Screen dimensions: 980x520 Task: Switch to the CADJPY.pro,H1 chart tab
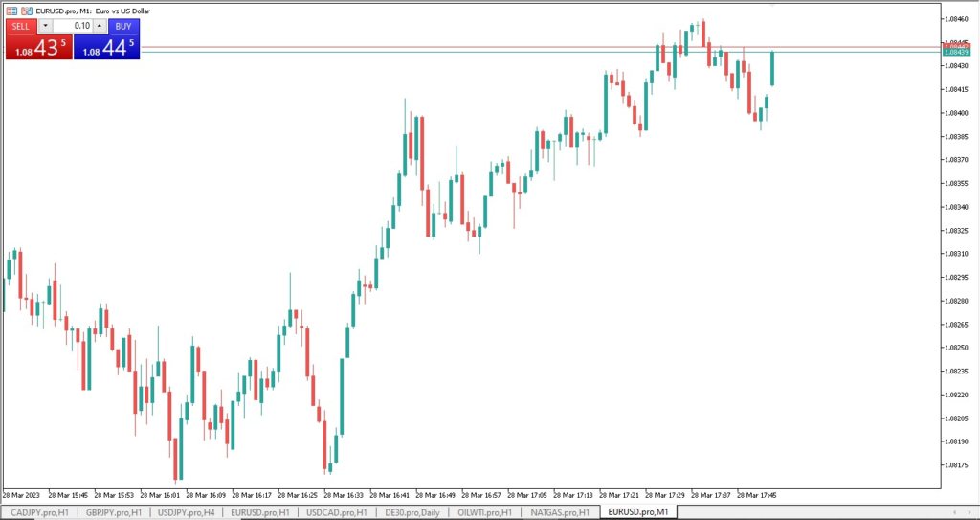tap(39, 512)
